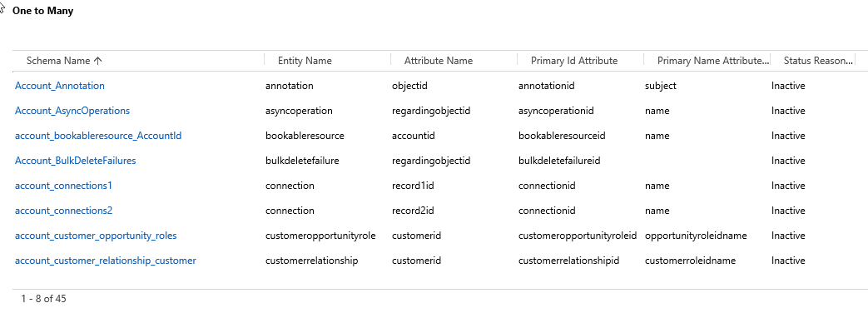Click the Attribute Name column header
The height and width of the screenshot is (313, 868).
pos(439,61)
